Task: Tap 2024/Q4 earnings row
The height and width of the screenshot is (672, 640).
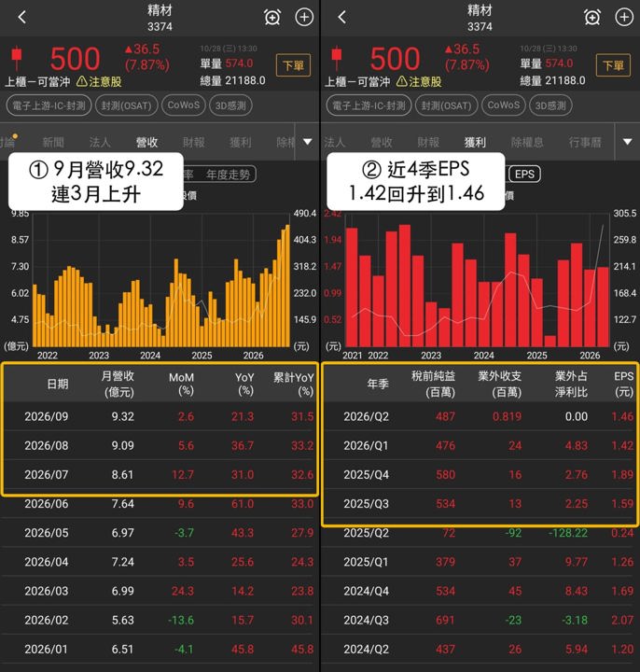Action: [480, 591]
